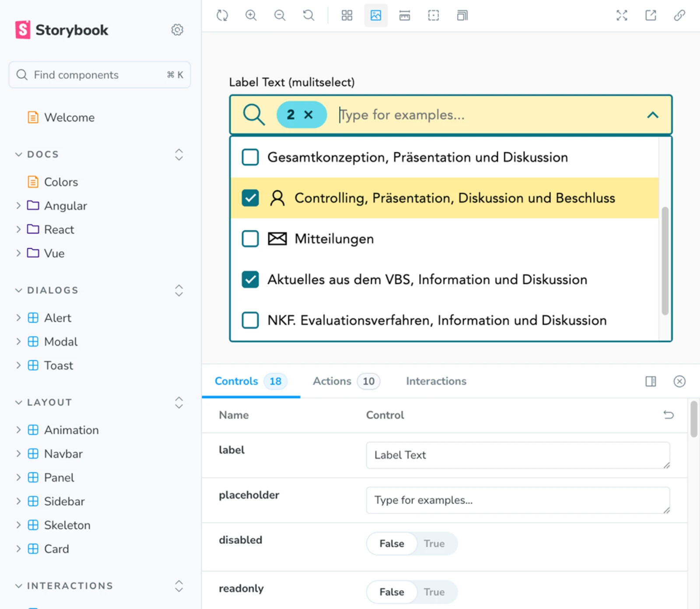Toggle the grid view toolbar icon
Image resolution: width=700 pixels, height=609 pixels.
click(347, 16)
